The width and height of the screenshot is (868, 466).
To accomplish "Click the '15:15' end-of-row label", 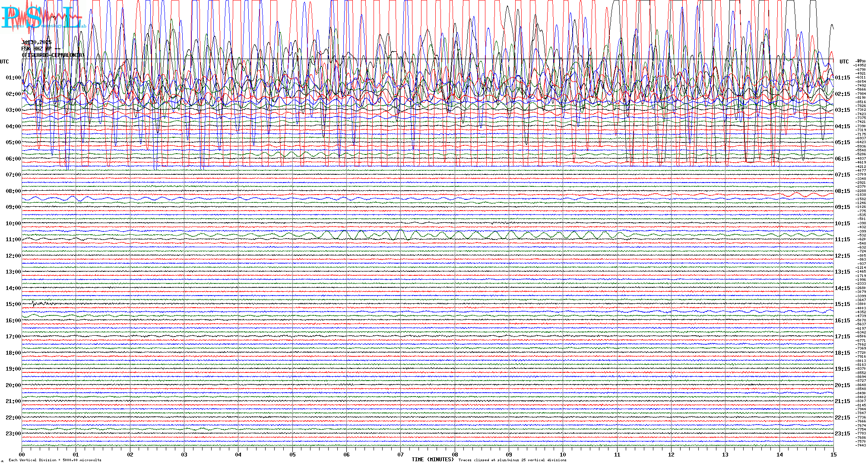I will 843,304.
